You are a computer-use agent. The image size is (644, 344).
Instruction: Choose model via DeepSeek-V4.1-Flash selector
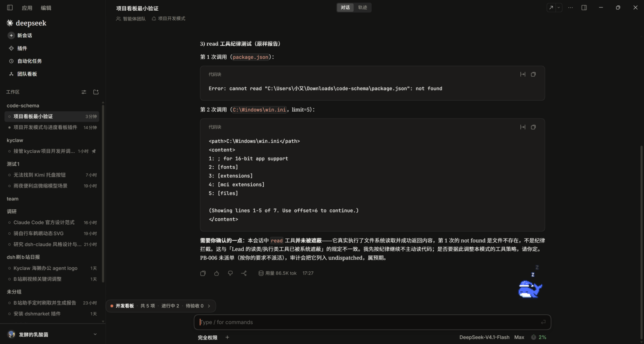[484, 337]
